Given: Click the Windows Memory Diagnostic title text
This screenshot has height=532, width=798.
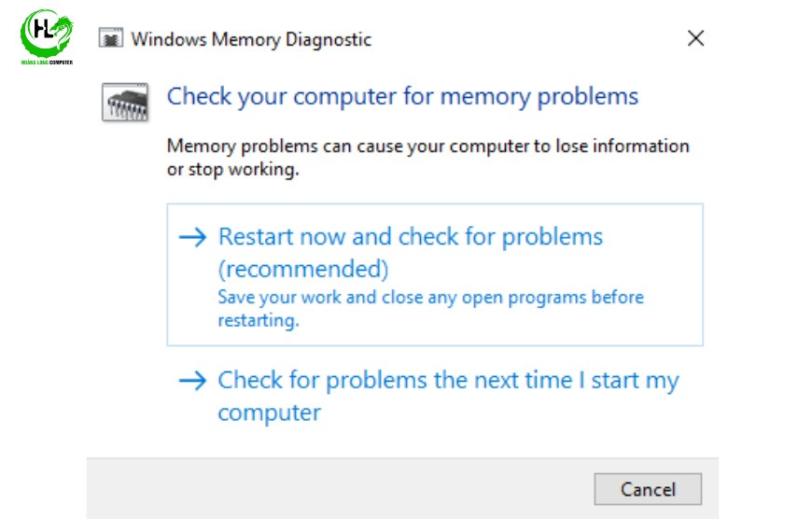Looking at the screenshot, I should (x=251, y=39).
